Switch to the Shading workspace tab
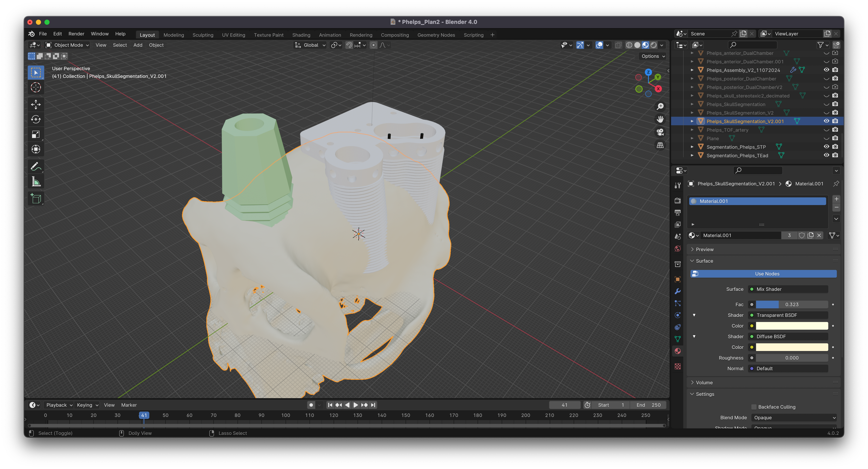 point(301,35)
